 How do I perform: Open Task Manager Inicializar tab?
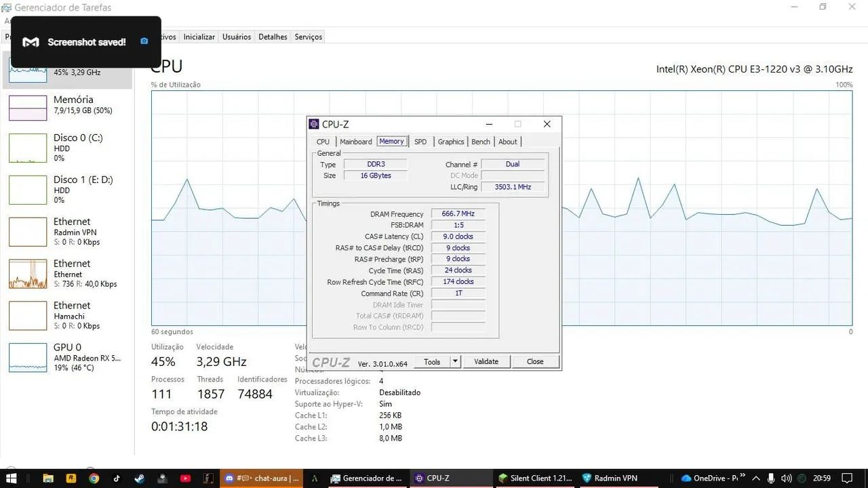point(199,37)
